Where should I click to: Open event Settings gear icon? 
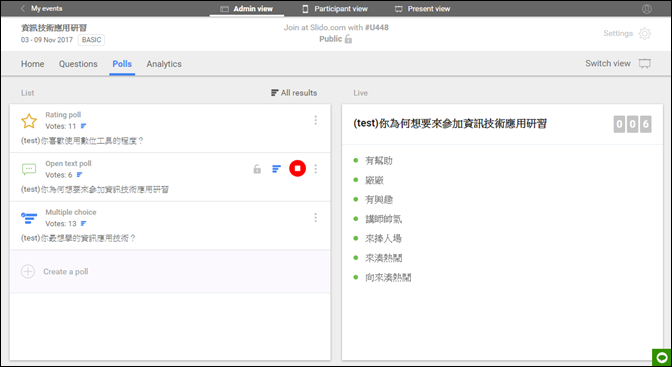[645, 33]
